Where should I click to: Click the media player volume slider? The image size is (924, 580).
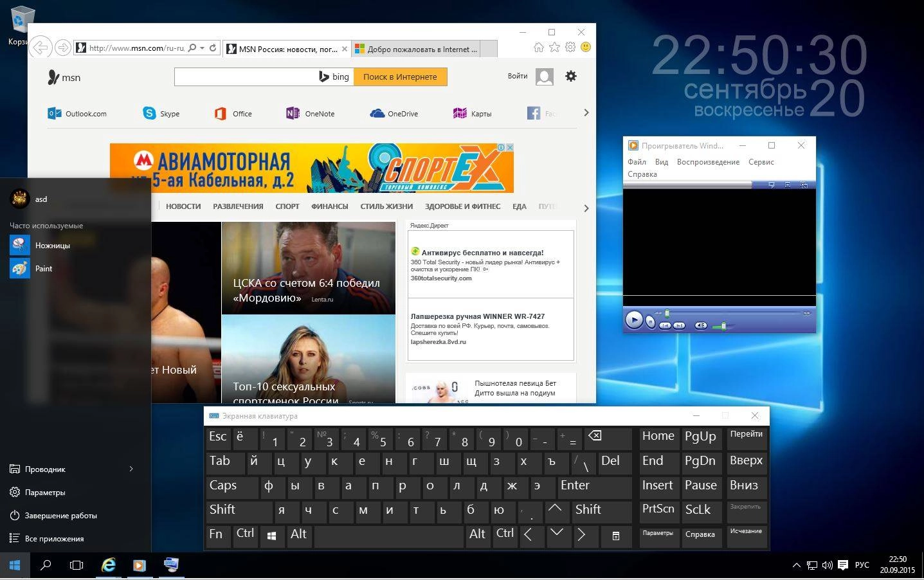723,326
